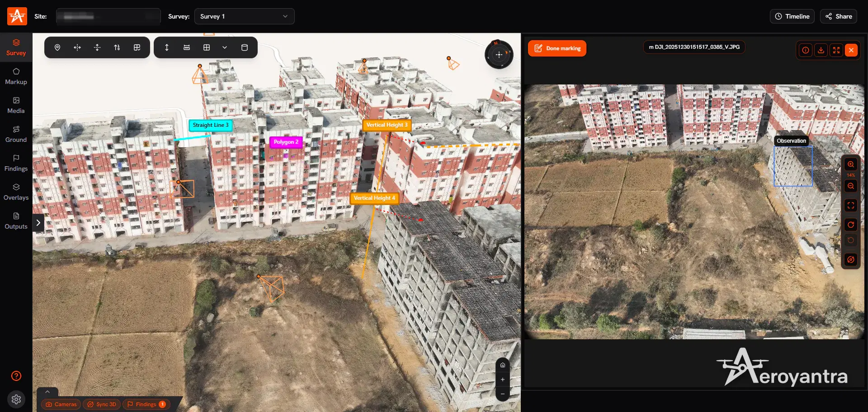Select the grid area measurement tool
Screen dimensions: 868x412
(207, 47)
